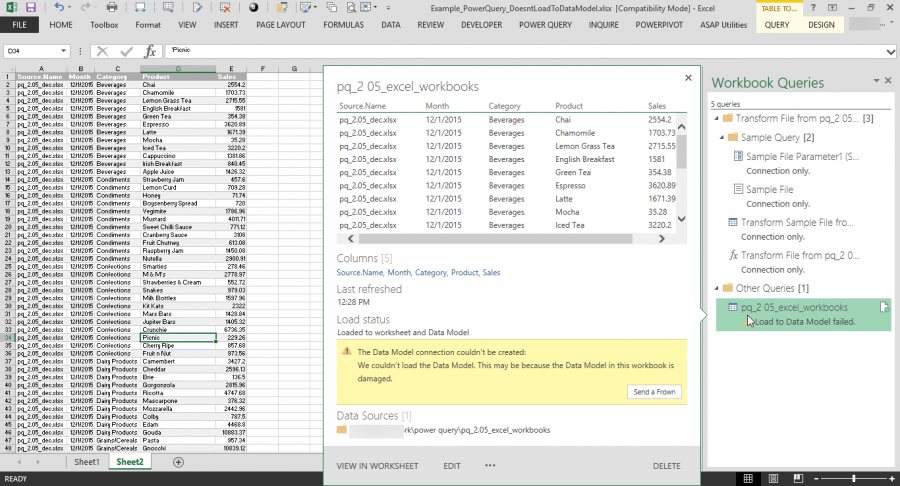The height and width of the screenshot is (486, 900).
Task: Open the Name Box dropdown arrow
Action: tap(63, 51)
